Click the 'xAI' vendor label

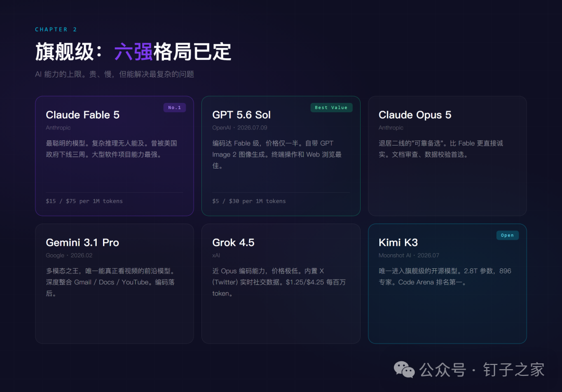pos(216,256)
